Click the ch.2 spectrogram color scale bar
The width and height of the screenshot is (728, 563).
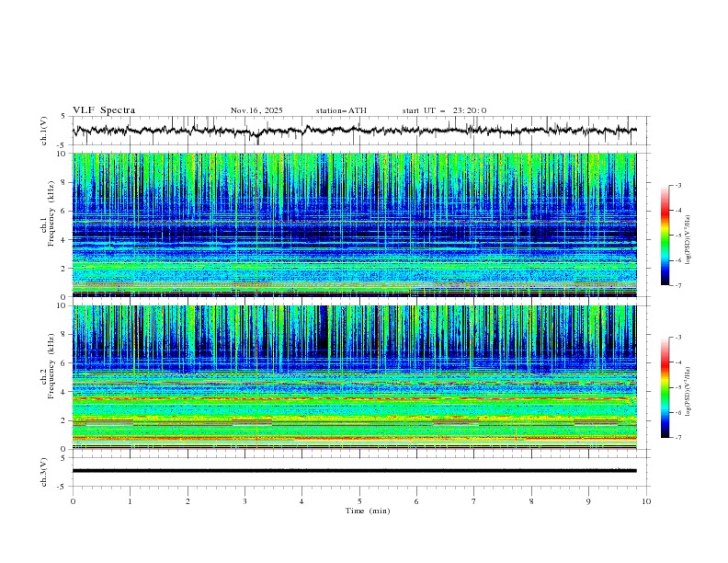665,387
